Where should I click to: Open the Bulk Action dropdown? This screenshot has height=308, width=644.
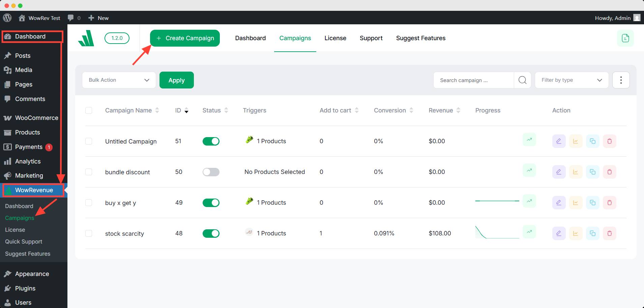pos(119,80)
